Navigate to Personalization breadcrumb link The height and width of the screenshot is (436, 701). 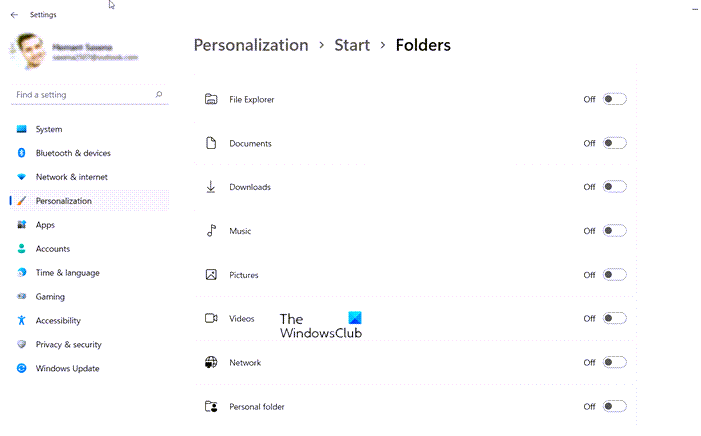[x=250, y=45]
